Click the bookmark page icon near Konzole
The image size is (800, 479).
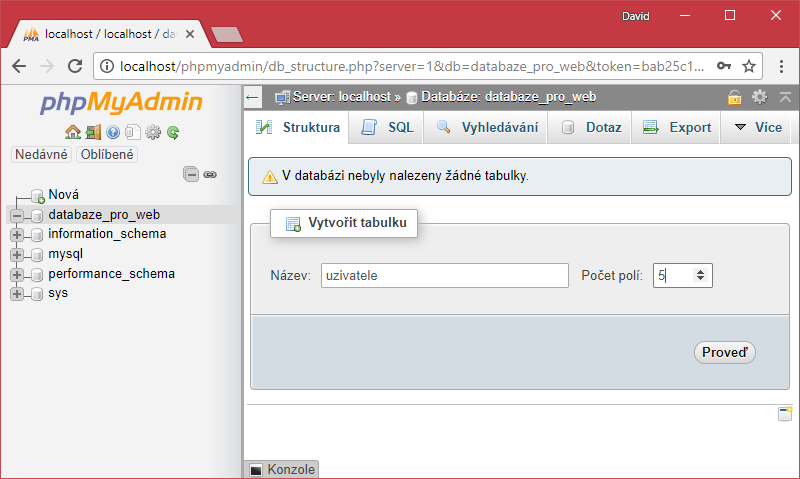click(785, 414)
